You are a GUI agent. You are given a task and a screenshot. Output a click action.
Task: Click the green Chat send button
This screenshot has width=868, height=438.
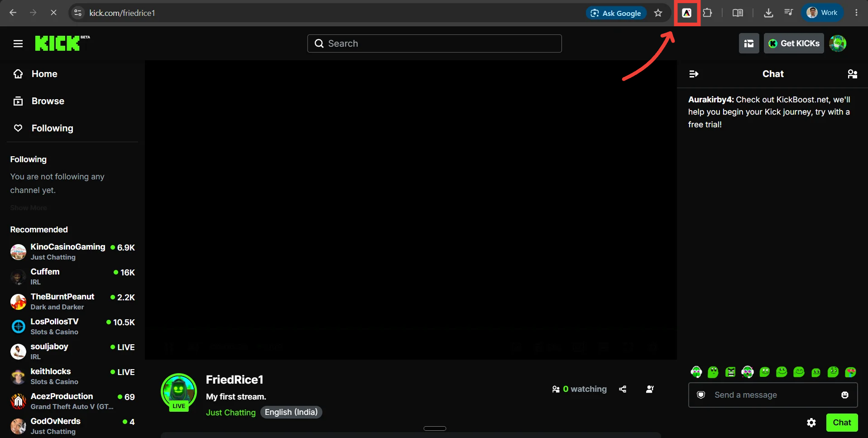[842, 423]
